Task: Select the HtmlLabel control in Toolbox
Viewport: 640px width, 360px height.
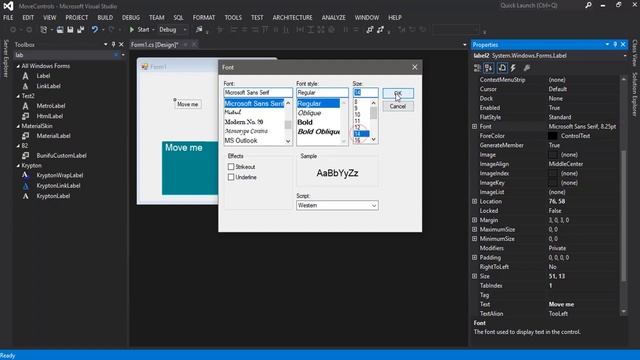Action: (x=49, y=116)
